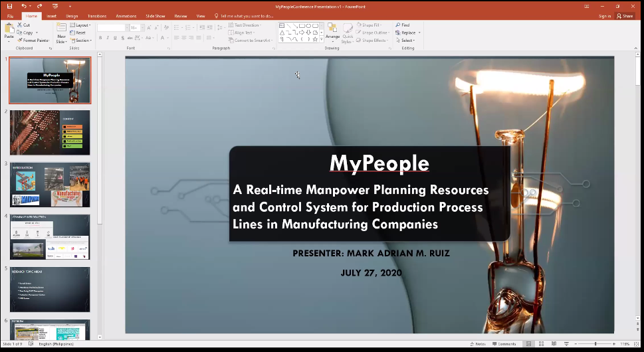Start slideshow from beginning via Quick Access
This screenshot has width=644, height=352.
55,6
